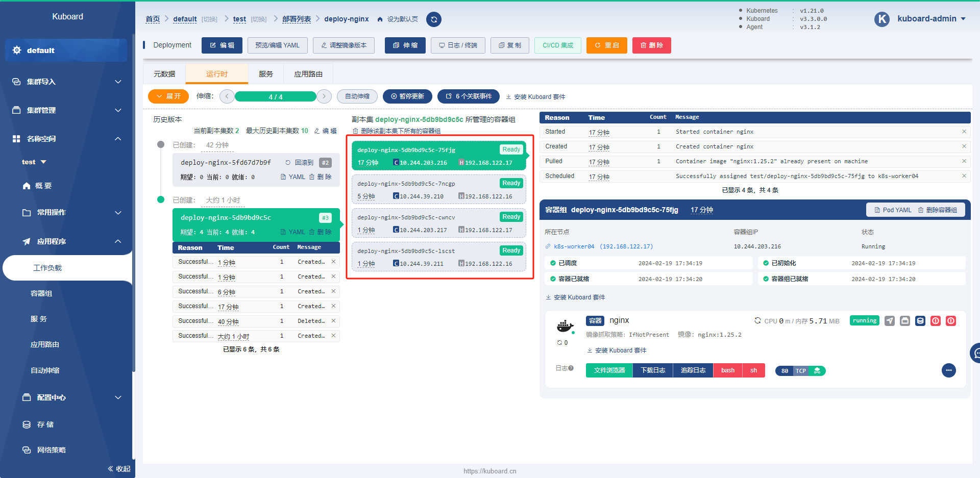Screen dimensions: 980x478
Task: Click the last red alert container icon
Action: (x=951, y=321)
